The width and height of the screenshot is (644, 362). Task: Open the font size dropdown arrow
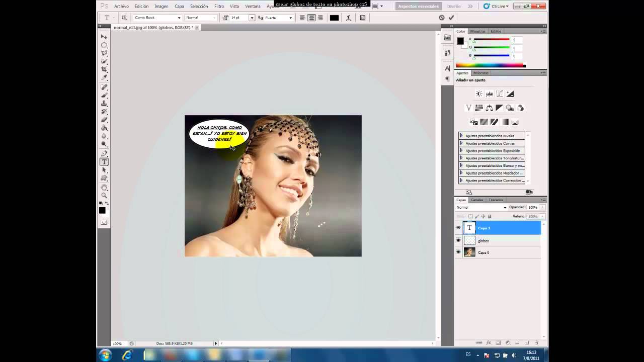click(252, 18)
